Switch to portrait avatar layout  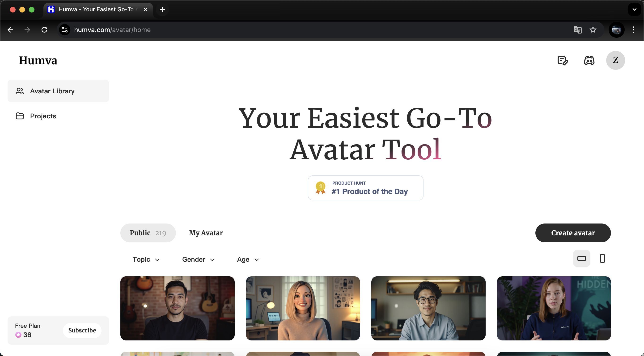pos(602,258)
